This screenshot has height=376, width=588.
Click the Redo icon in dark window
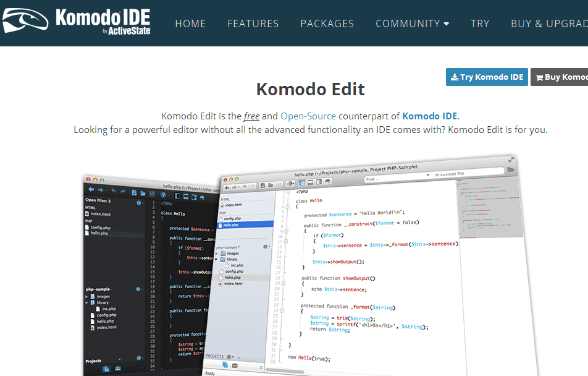(x=123, y=192)
